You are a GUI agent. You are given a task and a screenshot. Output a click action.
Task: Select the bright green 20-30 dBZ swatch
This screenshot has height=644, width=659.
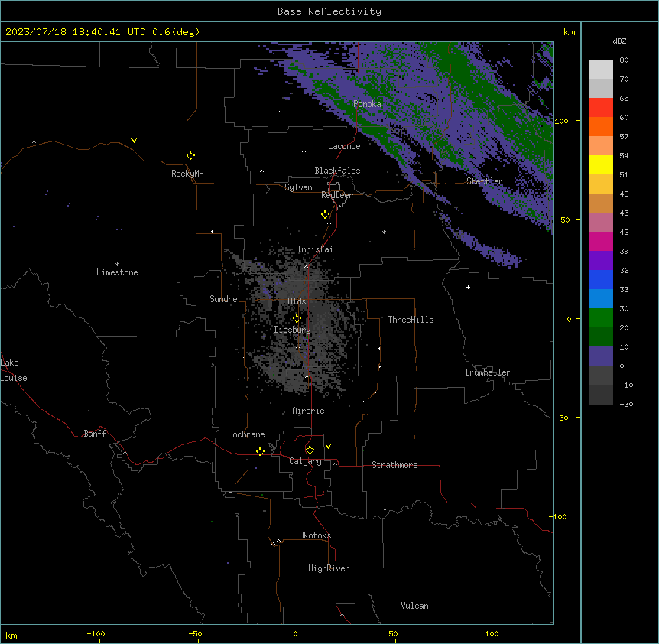601,318
